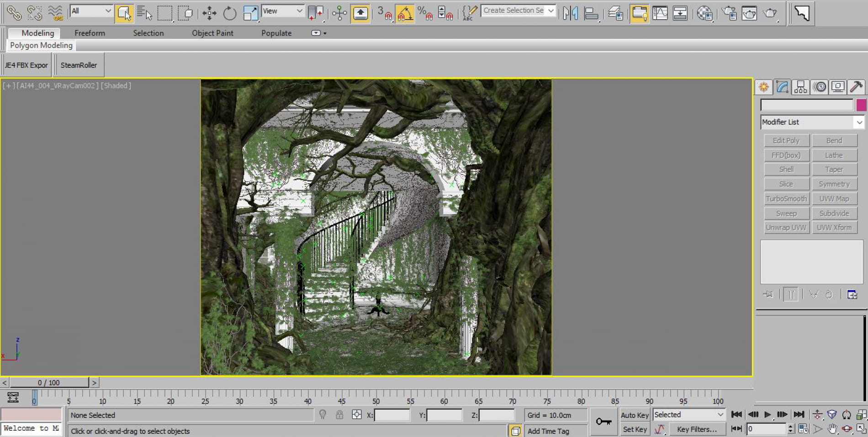Expand the Polygon Modeling panel
The height and width of the screenshot is (437, 868).
tap(41, 45)
